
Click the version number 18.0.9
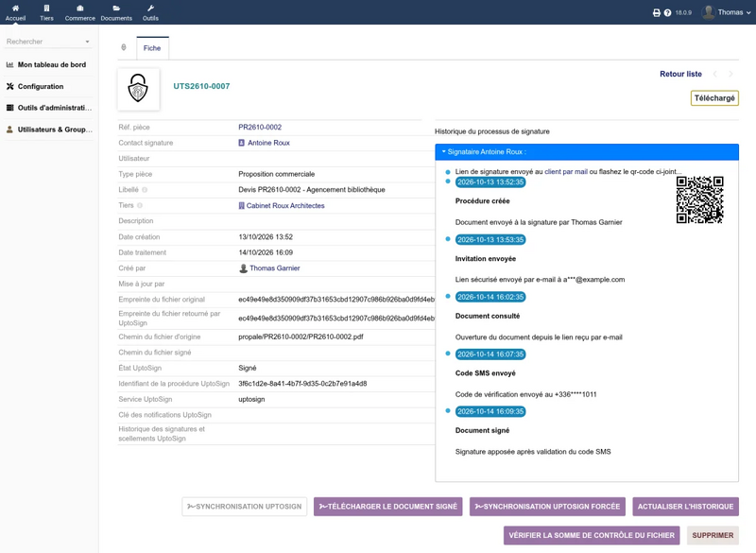pos(683,12)
